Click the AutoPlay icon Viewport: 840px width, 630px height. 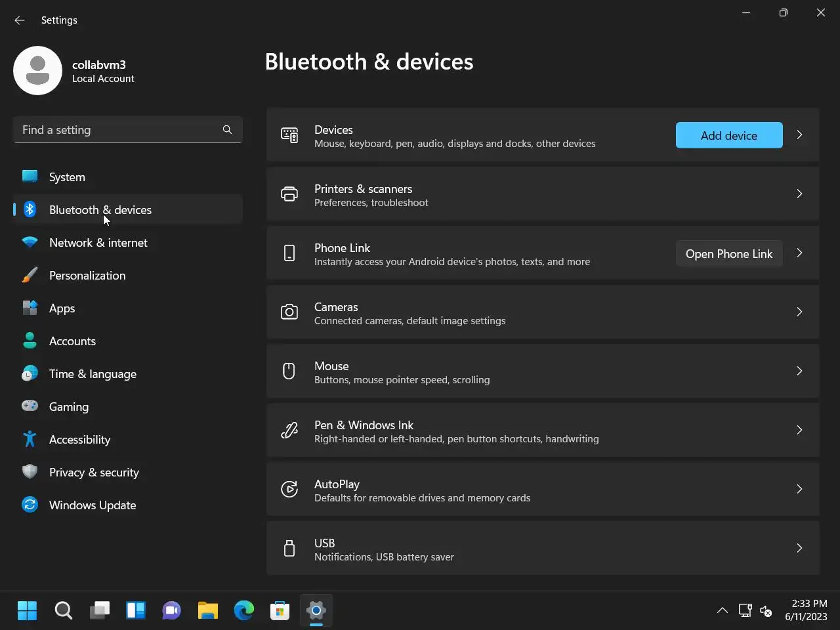click(289, 490)
